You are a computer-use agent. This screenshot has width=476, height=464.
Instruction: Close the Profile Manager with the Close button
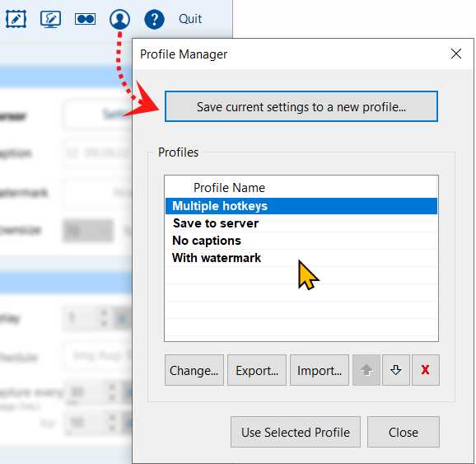pyautogui.click(x=404, y=432)
